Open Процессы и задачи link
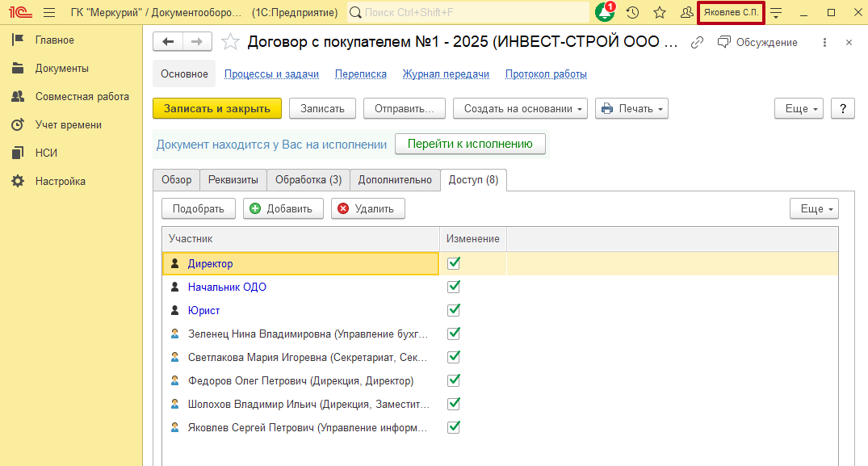 tap(271, 74)
